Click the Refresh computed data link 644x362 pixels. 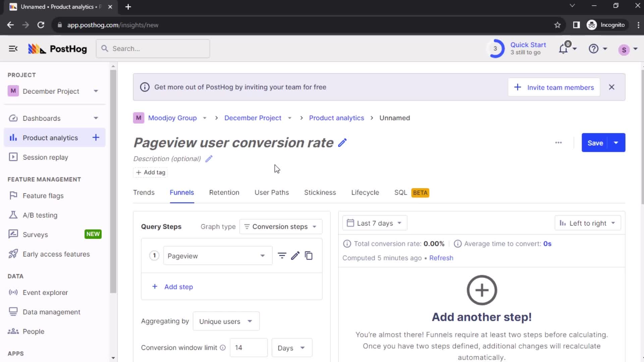(x=441, y=258)
